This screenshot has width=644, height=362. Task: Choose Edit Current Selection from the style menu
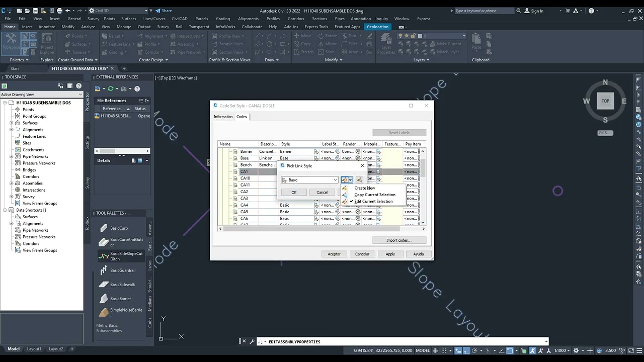(373, 201)
